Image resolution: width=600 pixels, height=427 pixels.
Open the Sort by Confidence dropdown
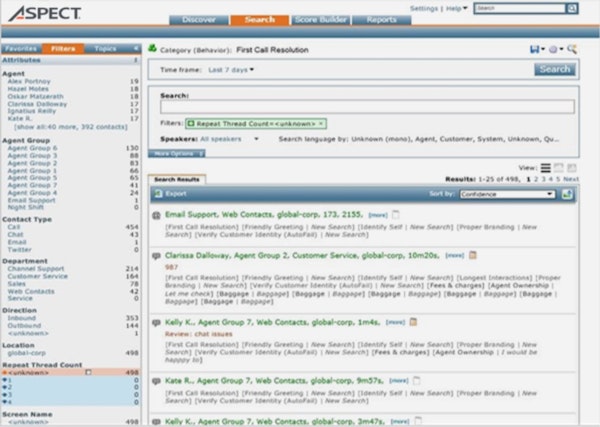point(507,194)
